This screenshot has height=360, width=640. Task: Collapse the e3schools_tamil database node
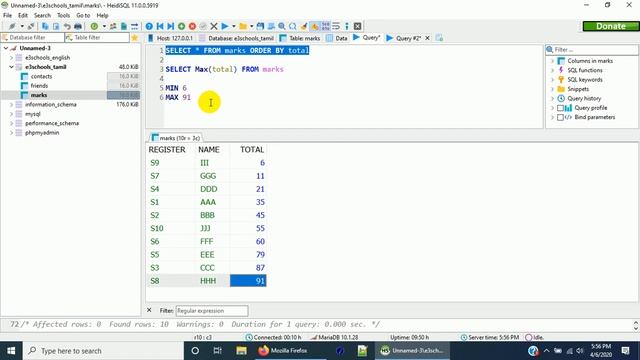point(11,67)
